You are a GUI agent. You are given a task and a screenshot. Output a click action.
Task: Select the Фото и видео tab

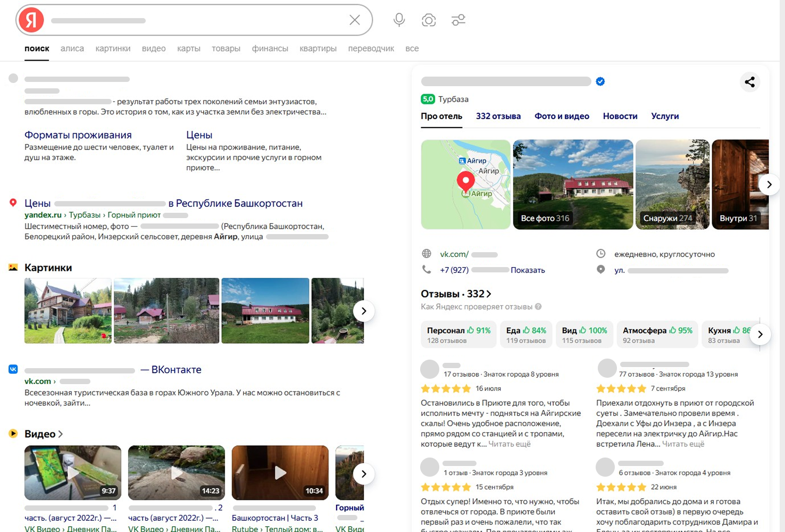click(562, 116)
